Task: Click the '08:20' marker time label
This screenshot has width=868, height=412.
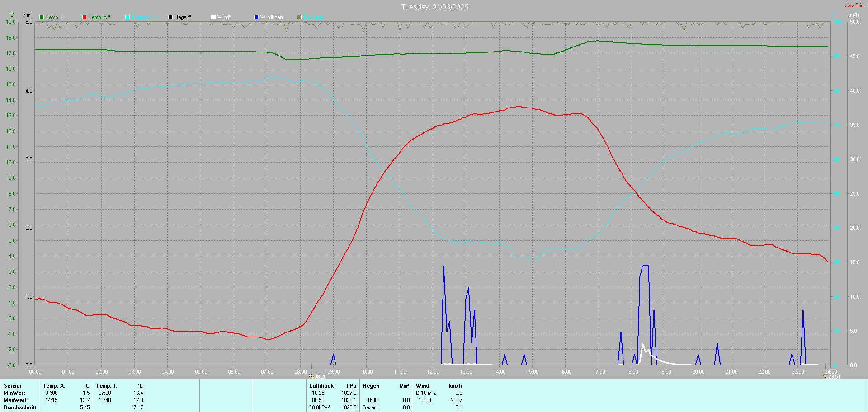Action: [321, 377]
